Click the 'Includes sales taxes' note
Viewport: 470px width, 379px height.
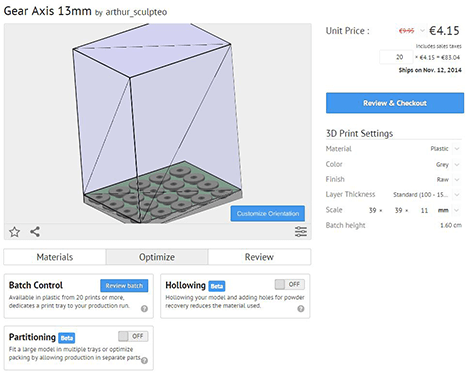click(438, 46)
